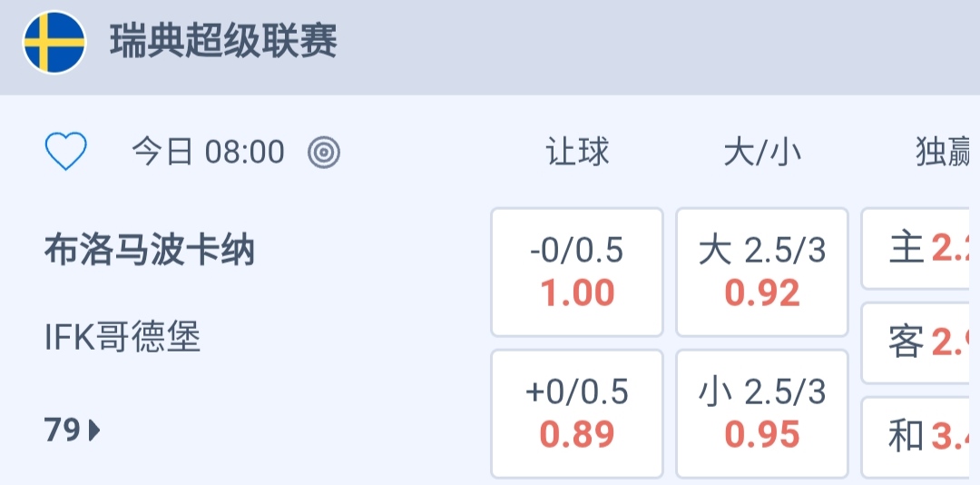Pick the -0/0.5 handicap at 1.00
The image size is (980, 485).
tap(577, 272)
